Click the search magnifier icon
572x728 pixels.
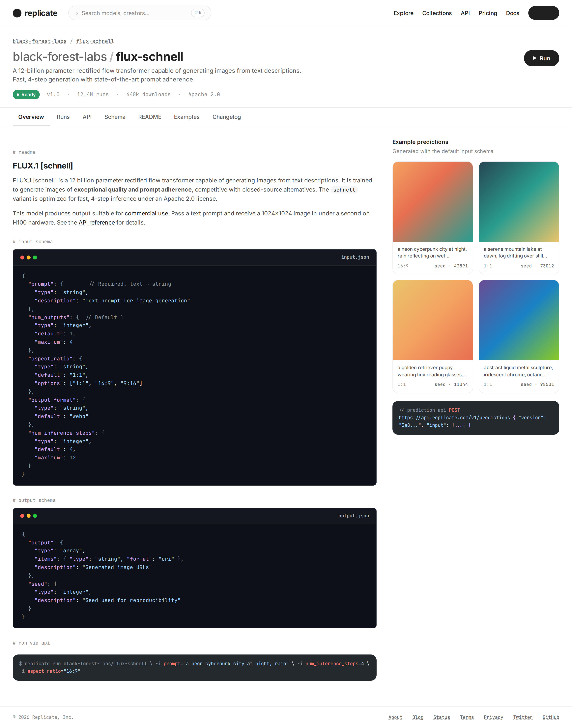77,13
